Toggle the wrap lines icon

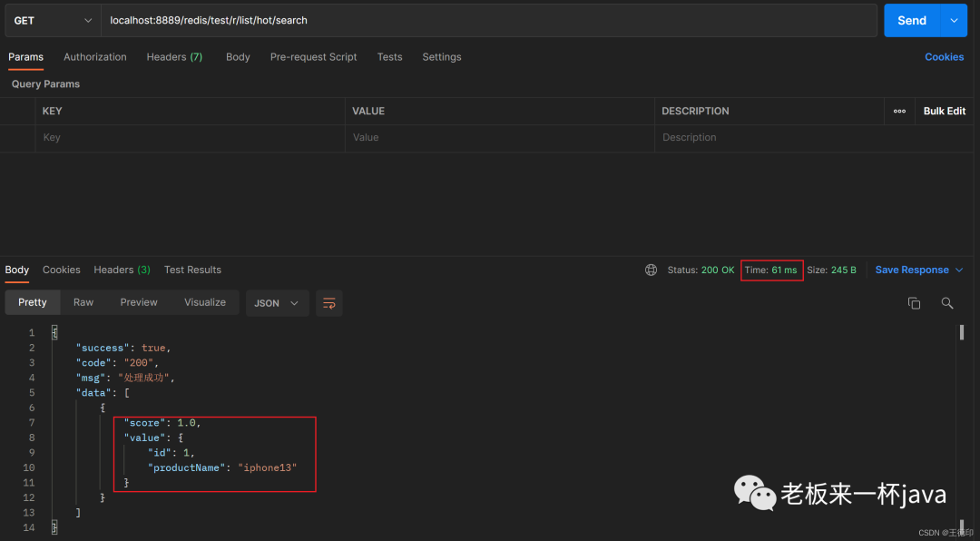tap(329, 303)
